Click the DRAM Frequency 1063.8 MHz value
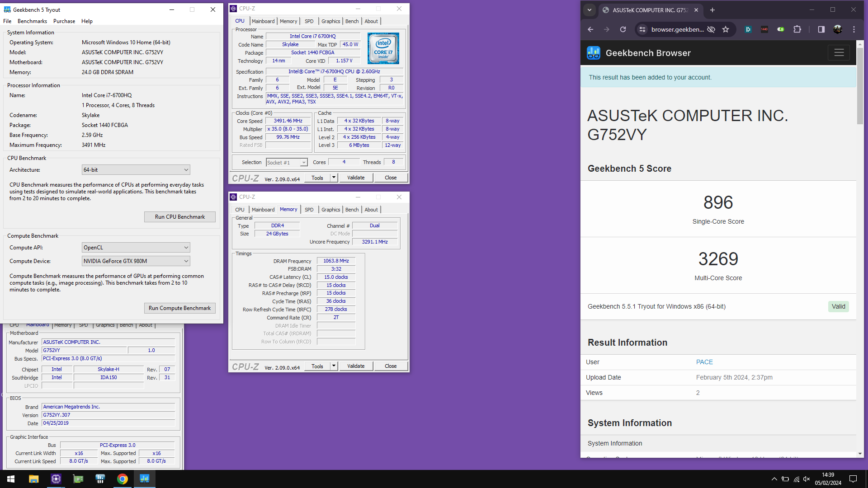The image size is (868, 488). (336, 261)
